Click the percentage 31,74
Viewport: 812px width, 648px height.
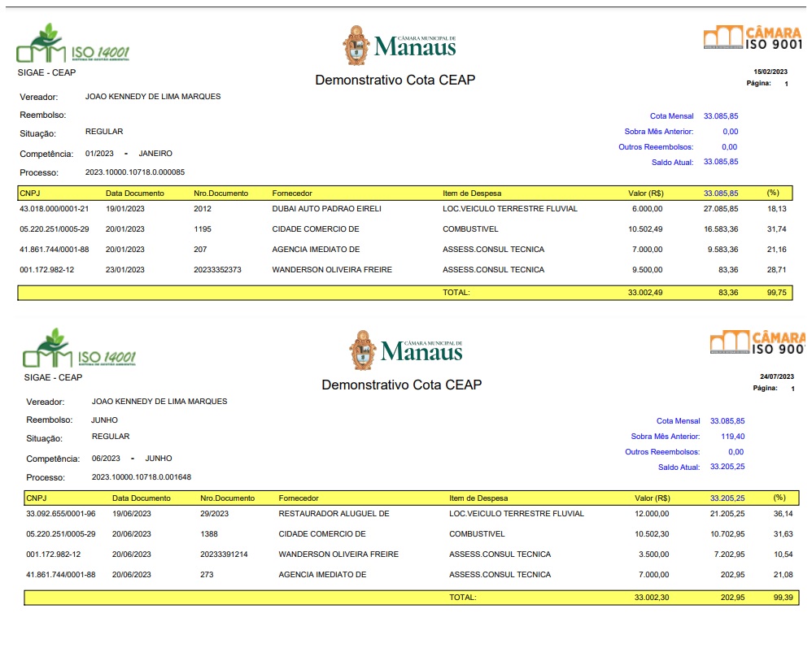(x=777, y=229)
